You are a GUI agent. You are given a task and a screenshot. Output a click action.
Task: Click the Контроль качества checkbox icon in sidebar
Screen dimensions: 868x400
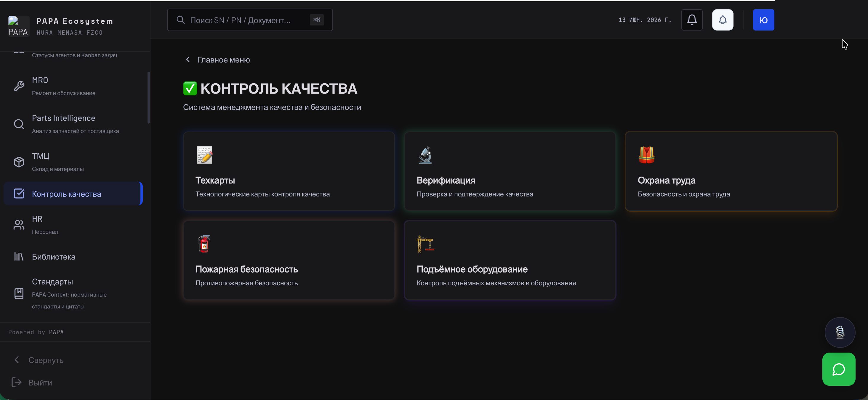pyautogui.click(x=19, y=193)
